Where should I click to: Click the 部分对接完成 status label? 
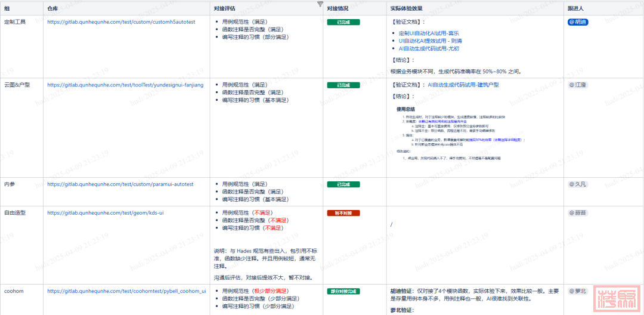pyautogui.click(x=343, y=291)
